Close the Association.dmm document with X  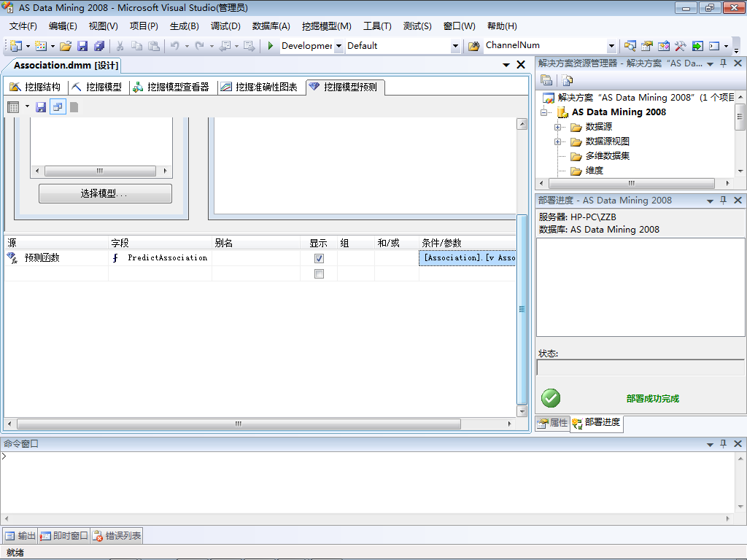click(x=521, y=65)
